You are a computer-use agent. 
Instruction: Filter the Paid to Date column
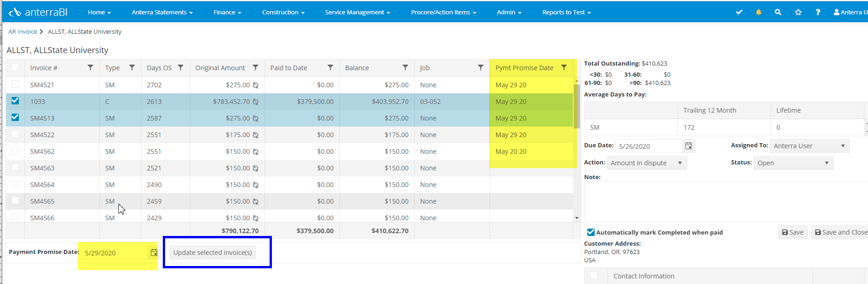click(x=330, y=67)
